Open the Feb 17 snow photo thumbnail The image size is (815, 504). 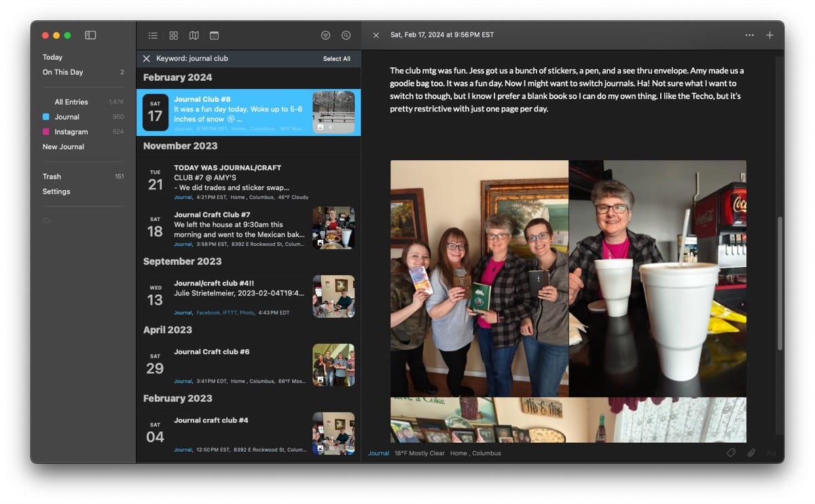click(333, 113)
